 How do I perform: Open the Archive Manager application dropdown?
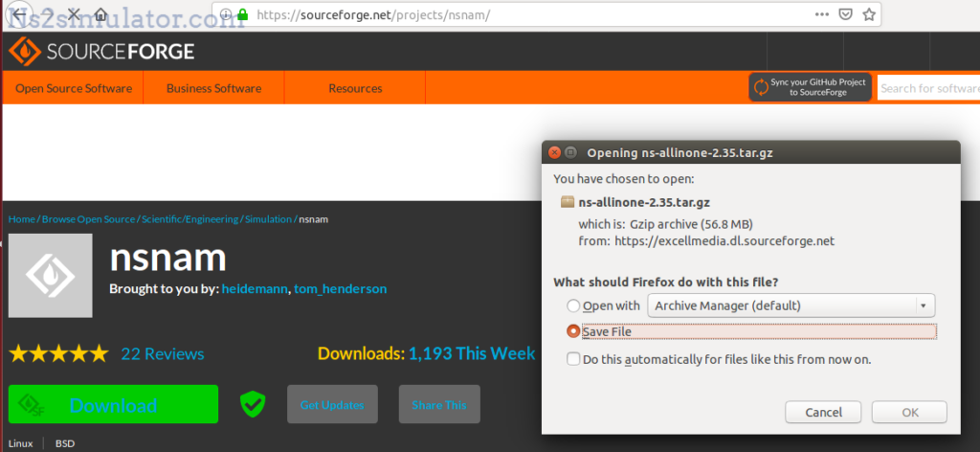791,305
